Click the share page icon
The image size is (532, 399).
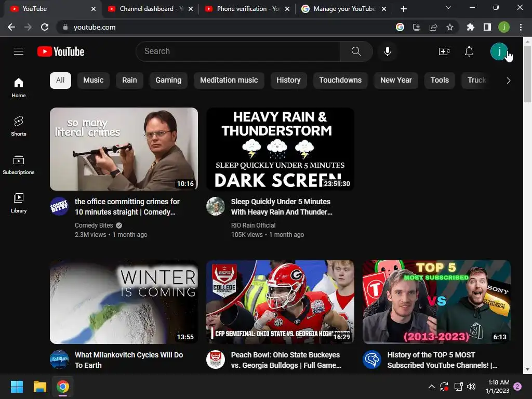click(x=433, y=27)
